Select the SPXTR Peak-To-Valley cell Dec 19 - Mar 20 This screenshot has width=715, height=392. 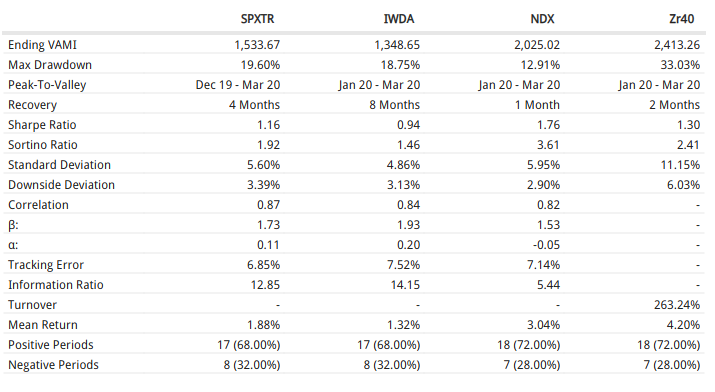(x=238, y=85)
